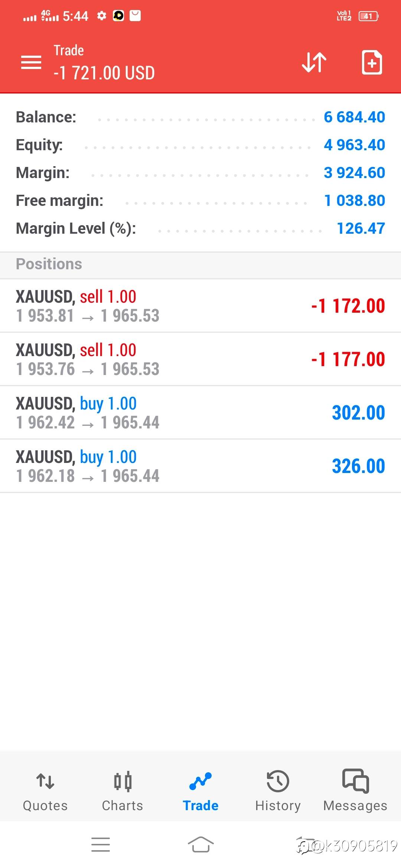Tap the Android home navigation button
Screen dimensions: 401x868
click(200, 845)
